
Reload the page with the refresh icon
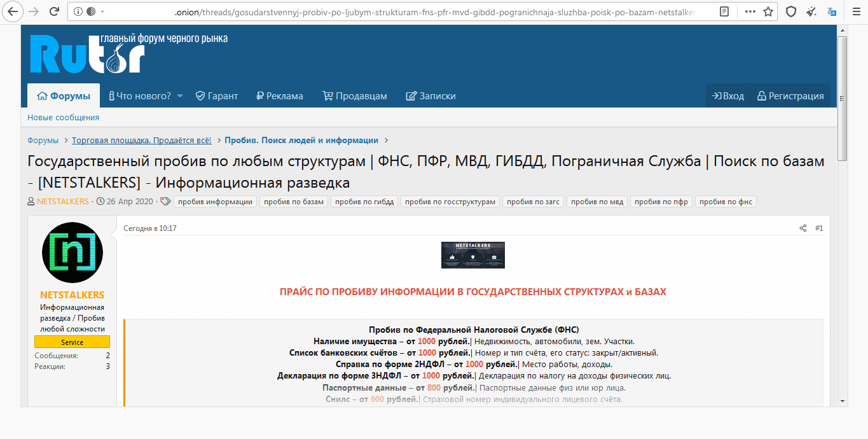[x=54, y=11]
